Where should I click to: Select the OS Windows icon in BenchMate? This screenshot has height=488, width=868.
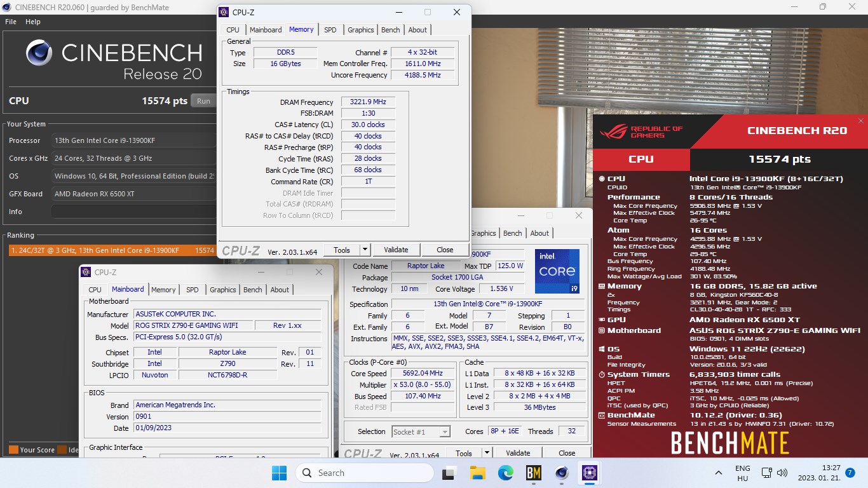click(602, 349)
